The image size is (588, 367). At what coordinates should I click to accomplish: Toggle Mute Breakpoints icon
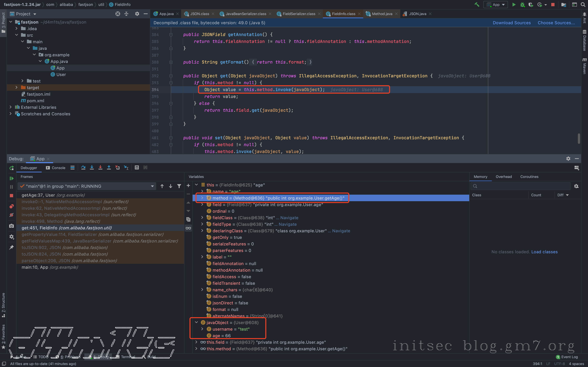coord(11,215)
